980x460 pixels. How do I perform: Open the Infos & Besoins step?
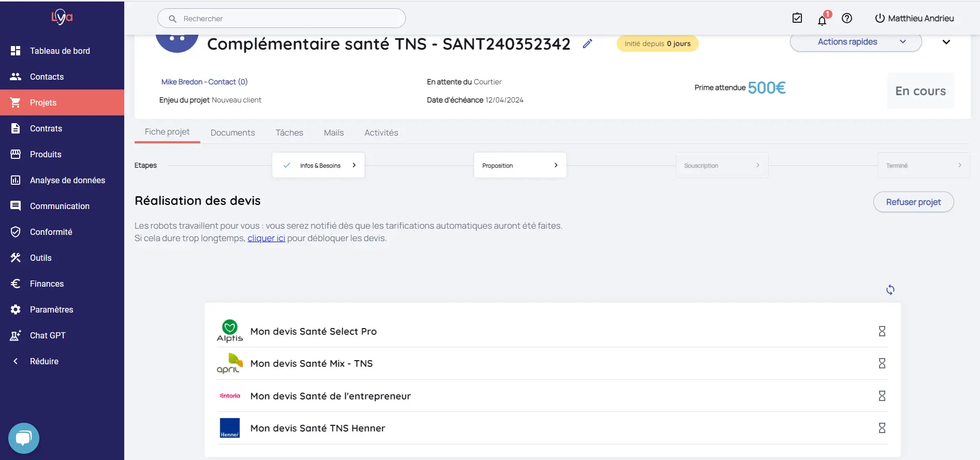tap(318, 166)
